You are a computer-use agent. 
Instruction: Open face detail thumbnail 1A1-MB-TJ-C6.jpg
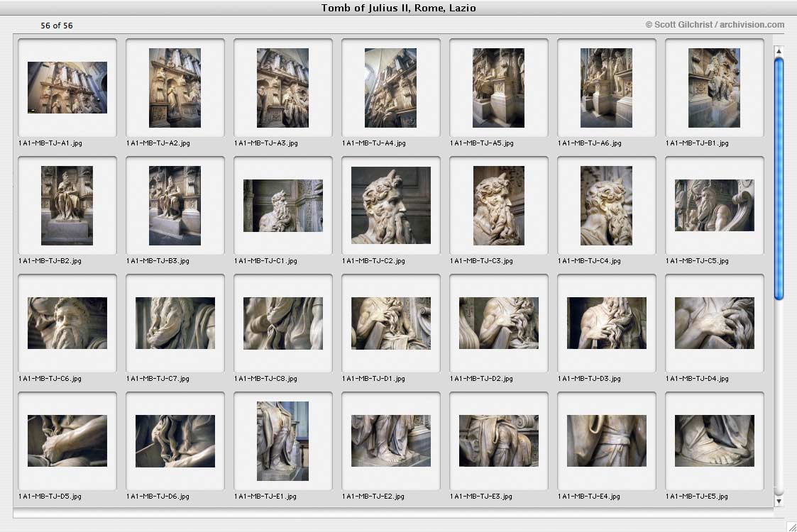67,323
